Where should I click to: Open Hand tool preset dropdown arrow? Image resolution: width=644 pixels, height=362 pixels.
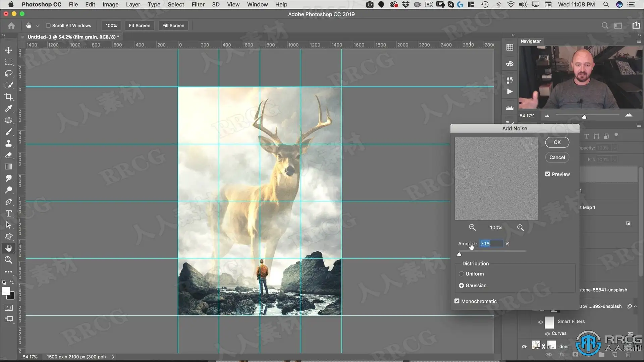38,26
